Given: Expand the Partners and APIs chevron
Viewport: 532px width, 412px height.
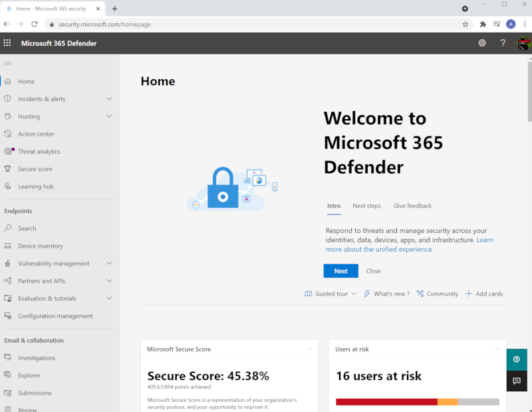Looking at the screenshot, I should pos(109,281).
